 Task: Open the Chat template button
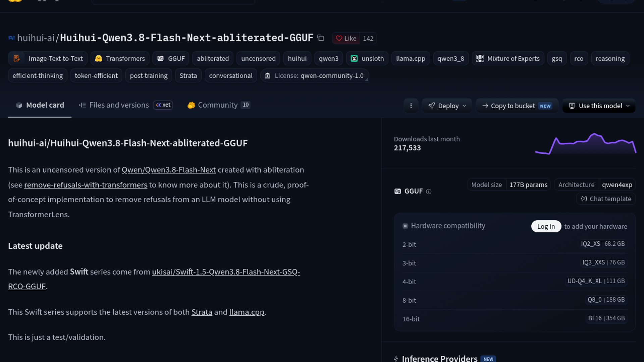coord(606,199)
